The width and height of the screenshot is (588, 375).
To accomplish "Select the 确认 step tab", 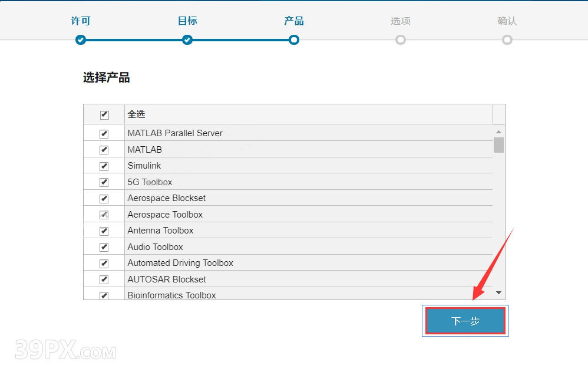I will (x=507, y=21).
